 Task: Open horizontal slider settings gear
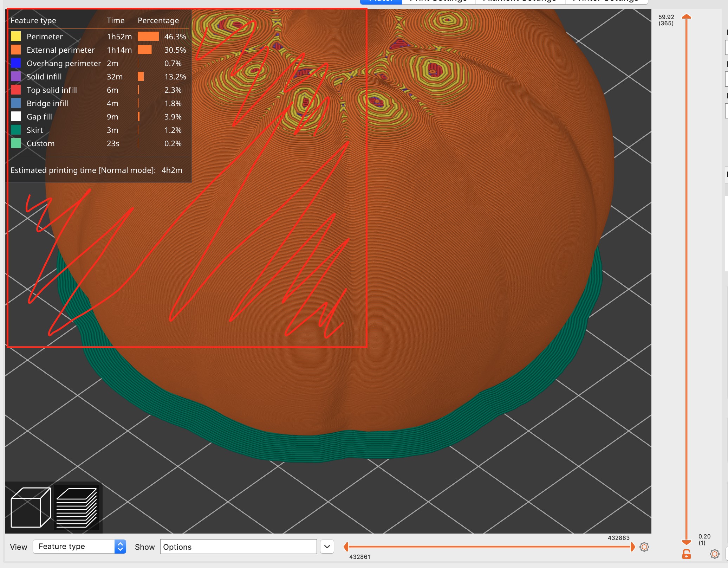point(644,547)
